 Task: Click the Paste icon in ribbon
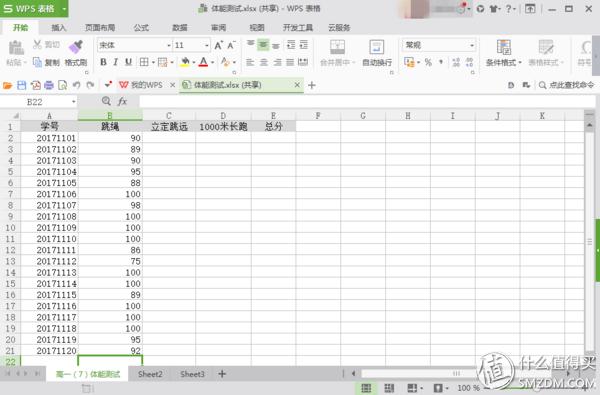click(16, 48)
